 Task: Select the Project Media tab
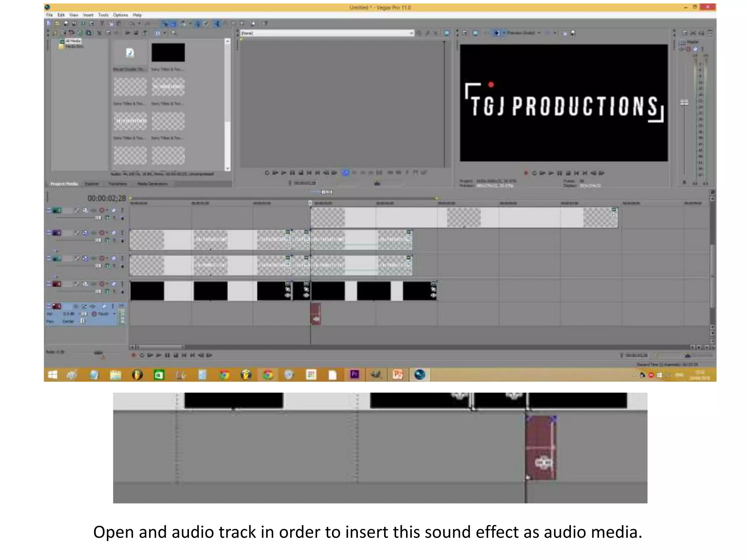(x=64, y=184)
